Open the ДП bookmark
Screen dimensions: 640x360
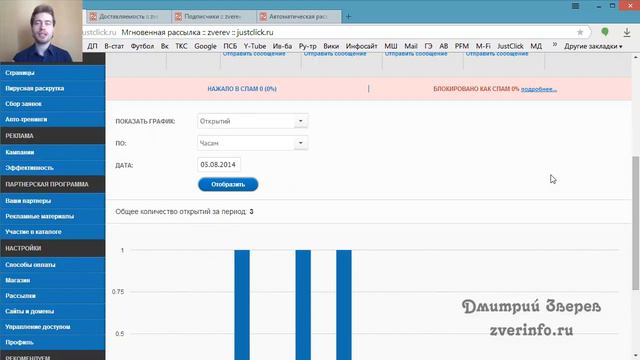(92, 46)
